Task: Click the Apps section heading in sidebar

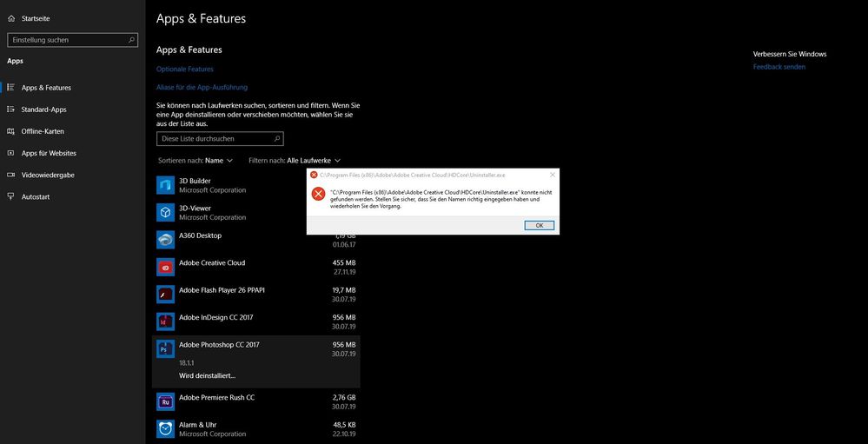Action: [x=15, y=62]
